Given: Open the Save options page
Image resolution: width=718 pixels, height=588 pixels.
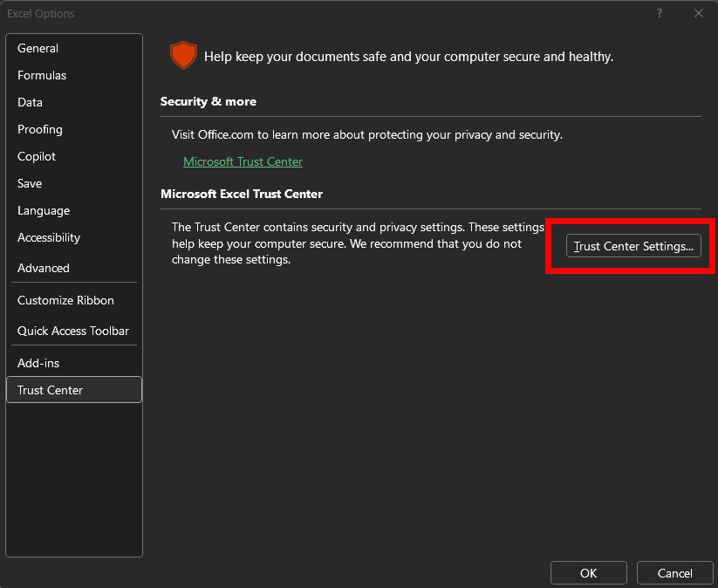Looking at the screenshot, I should 29,183.
